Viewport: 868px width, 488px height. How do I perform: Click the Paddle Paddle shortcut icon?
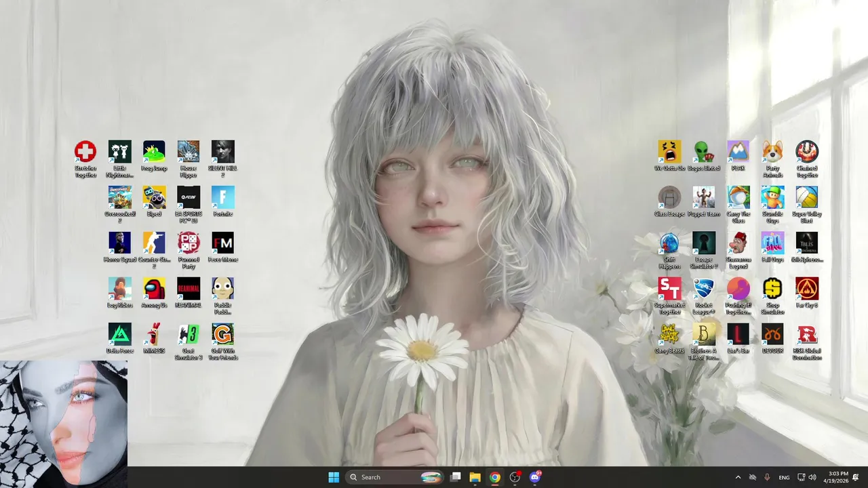coord(223,289)
